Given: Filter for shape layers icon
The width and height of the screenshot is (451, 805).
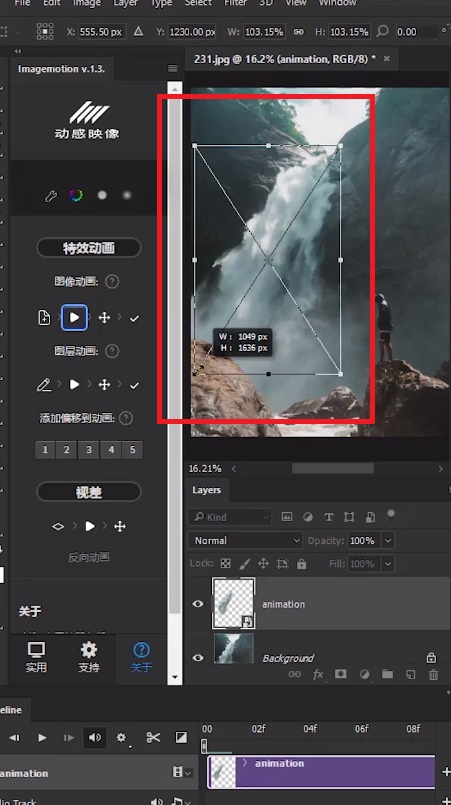Looking at the screenshot, I should 349,517.
